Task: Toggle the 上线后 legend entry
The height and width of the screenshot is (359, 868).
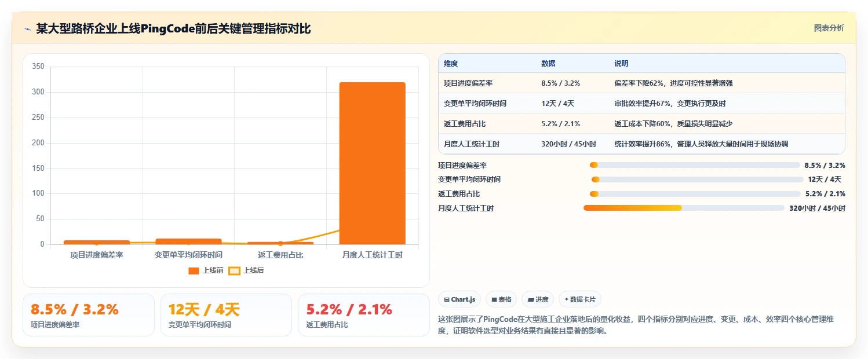Action: point(246,270)
